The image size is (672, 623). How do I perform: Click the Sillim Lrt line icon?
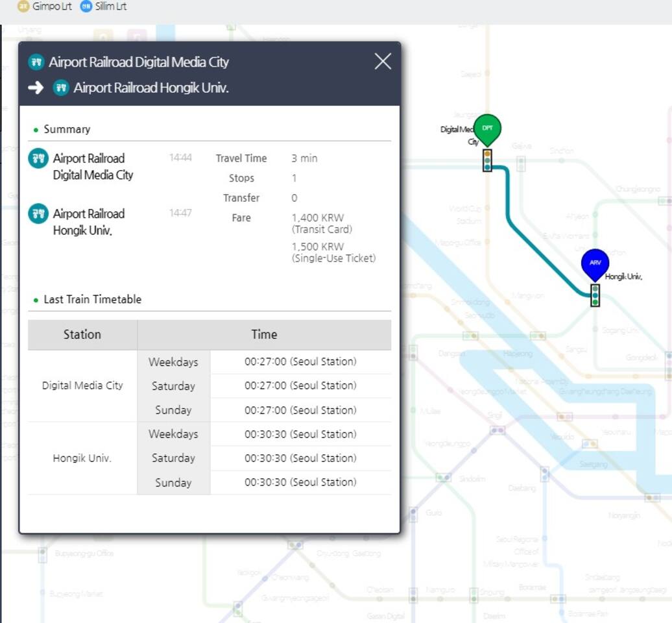pos(86,6)
